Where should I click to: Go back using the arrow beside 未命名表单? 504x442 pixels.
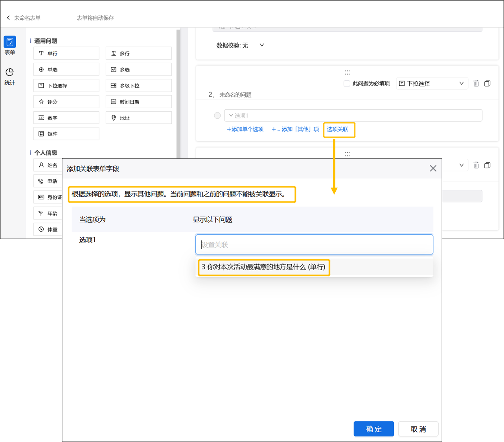pyautogui.click(x=8, y=18)
